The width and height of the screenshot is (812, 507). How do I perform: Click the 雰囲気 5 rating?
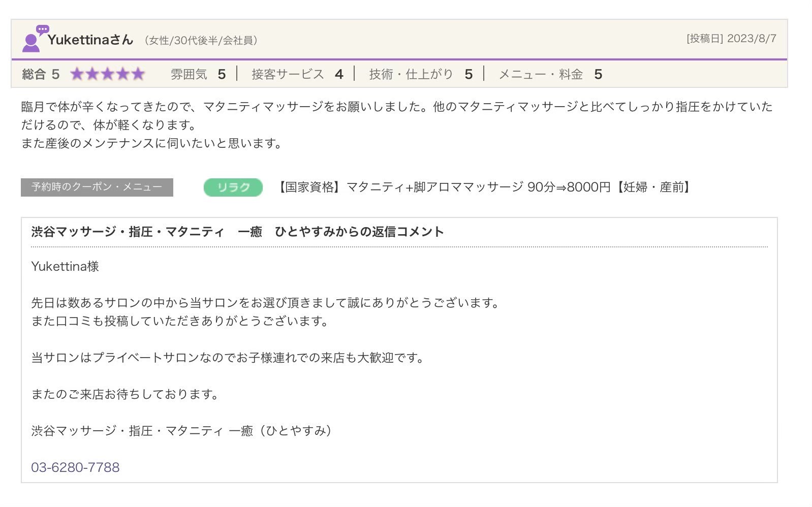198,74
